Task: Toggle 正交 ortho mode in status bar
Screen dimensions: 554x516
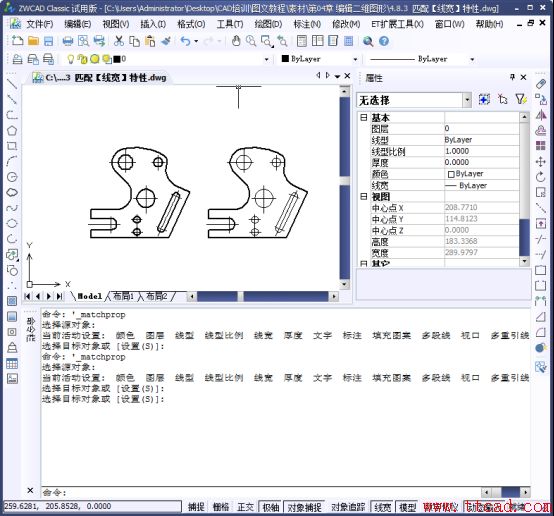Action: [245, 507]
